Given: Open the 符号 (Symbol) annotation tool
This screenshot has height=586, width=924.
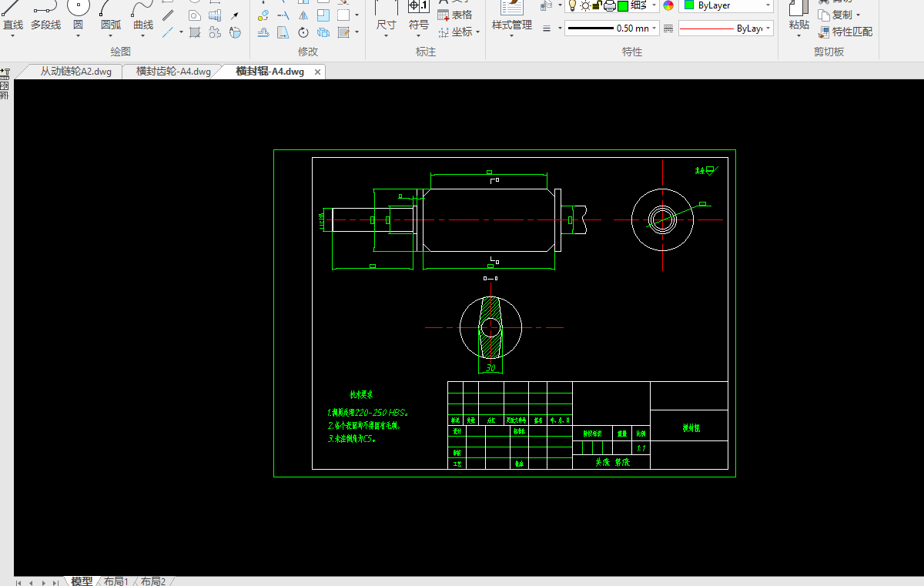Looking at the screenshot, I should coord(419,17).
